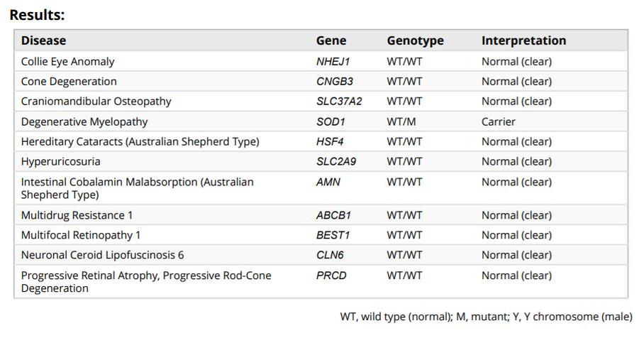Viewport: 644px width, 338px height.
Task: Click the NHEJ1 gene entry
Action: click(333, 61)
